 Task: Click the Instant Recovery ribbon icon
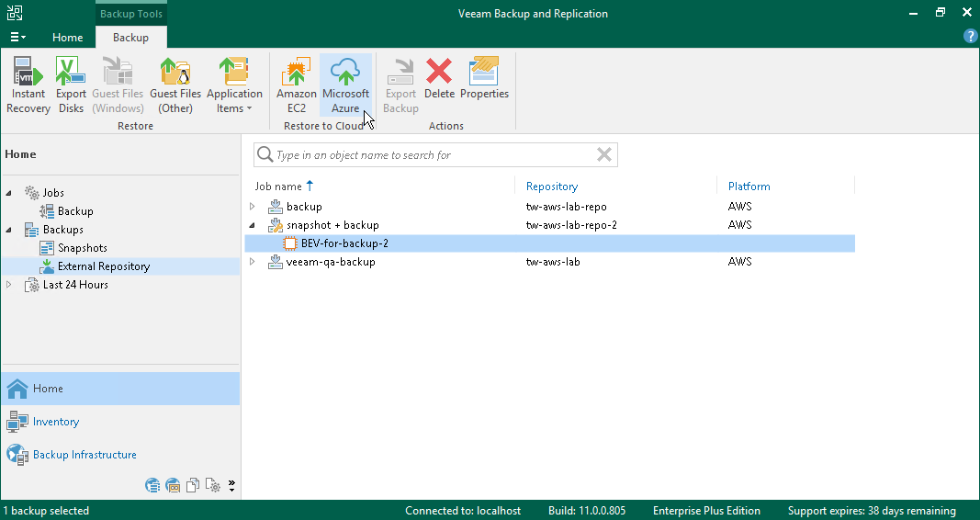pyautogui.click(x=28, y=85)
